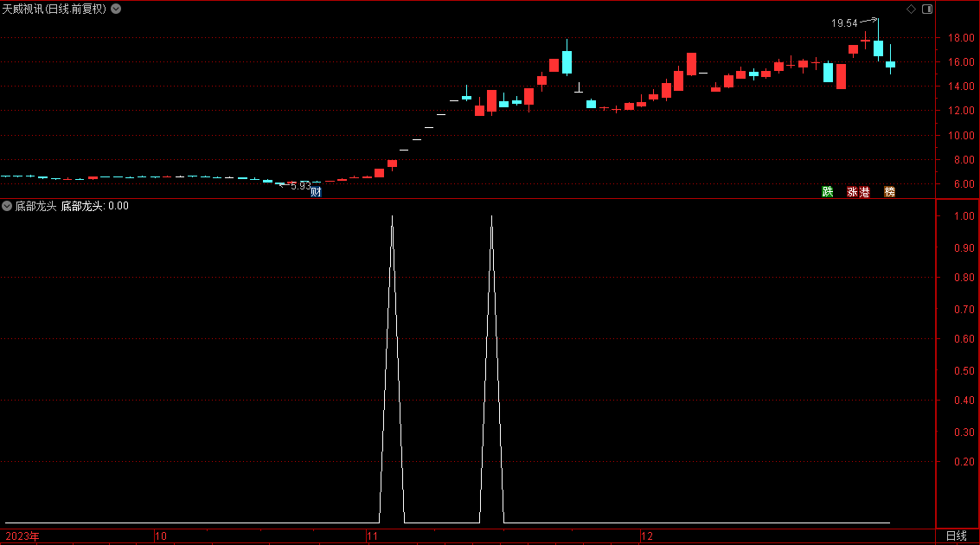Image resolution: width=980 pixels, height=545 pixels.
Task: Click the 0.40 indicator axis label
Action: 964,401
